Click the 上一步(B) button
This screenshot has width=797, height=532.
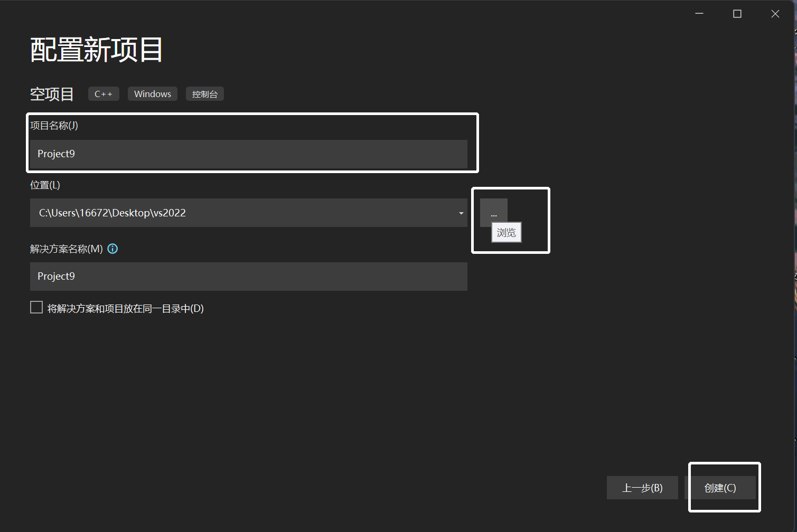(642, 488)
